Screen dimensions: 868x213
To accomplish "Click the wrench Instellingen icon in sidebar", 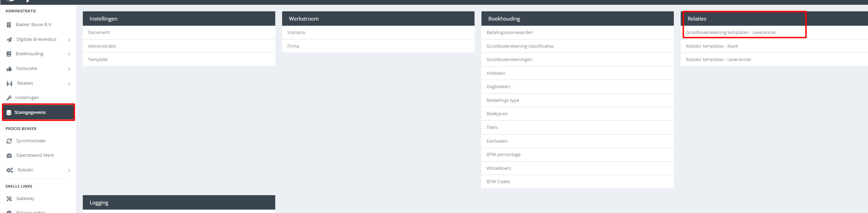I will 9,98.
